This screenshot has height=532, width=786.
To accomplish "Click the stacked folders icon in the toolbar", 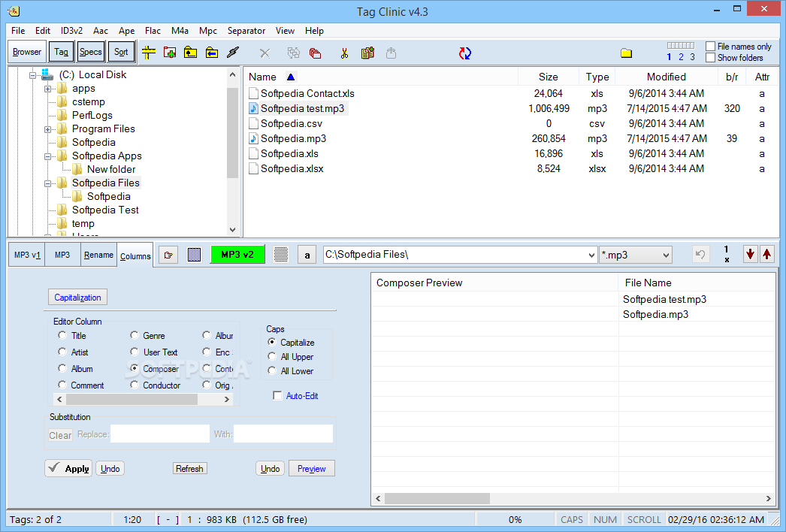I will 316,53.
